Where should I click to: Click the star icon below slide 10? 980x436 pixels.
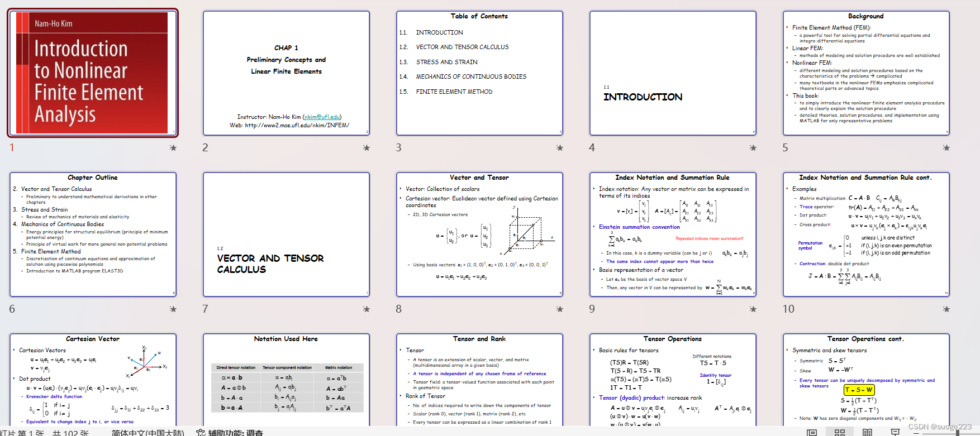(946, 309)
